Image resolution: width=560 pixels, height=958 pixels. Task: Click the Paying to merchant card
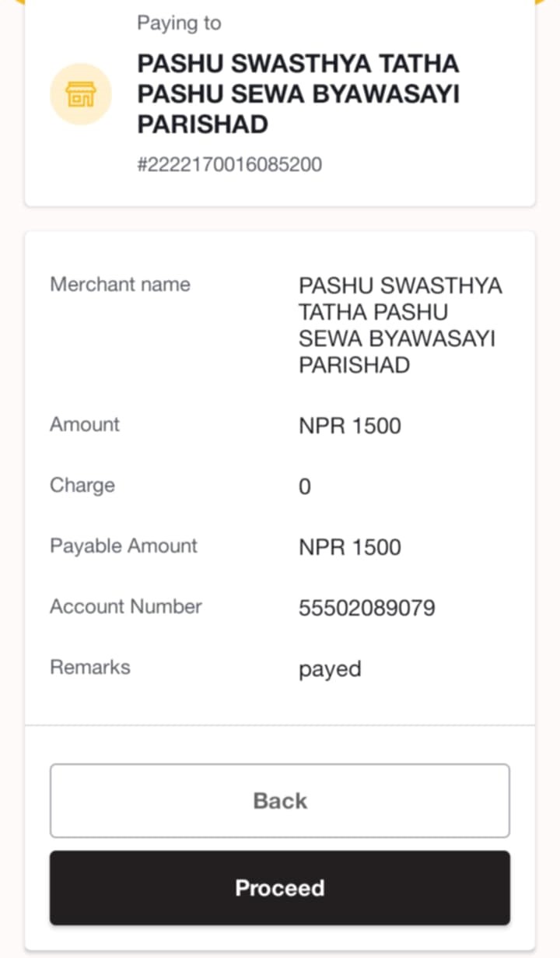[280, 103]
